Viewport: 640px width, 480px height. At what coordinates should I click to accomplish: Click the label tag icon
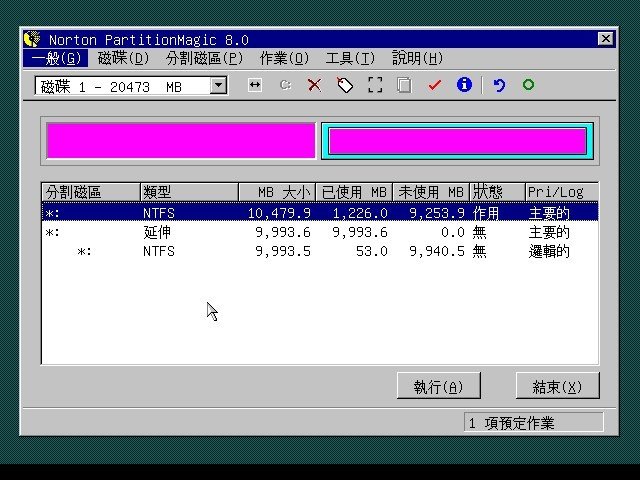tap(345, 85)
